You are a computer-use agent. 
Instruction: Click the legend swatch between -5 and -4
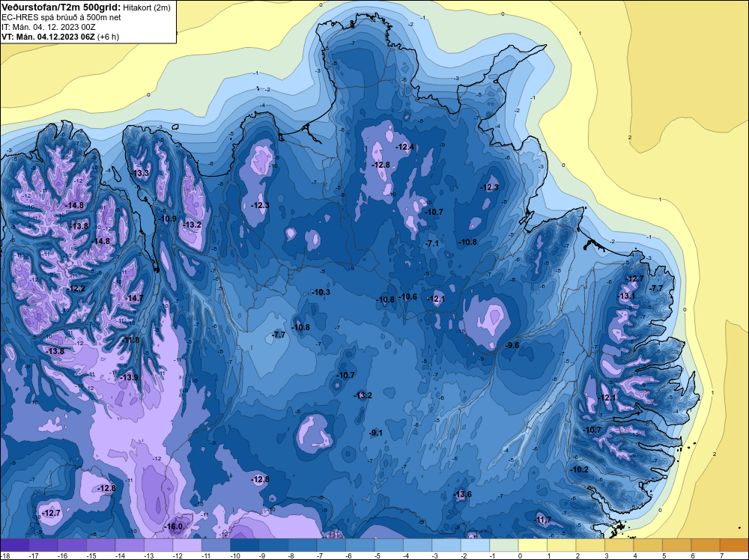pyautogui.click(x=389, y=545)
